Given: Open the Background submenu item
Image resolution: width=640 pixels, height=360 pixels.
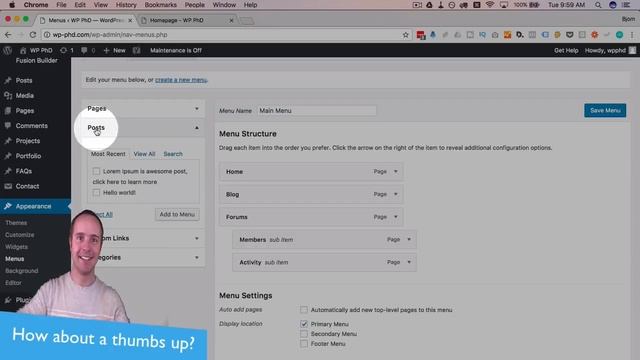Looking at the screenshot, I should tap(22, 271).
